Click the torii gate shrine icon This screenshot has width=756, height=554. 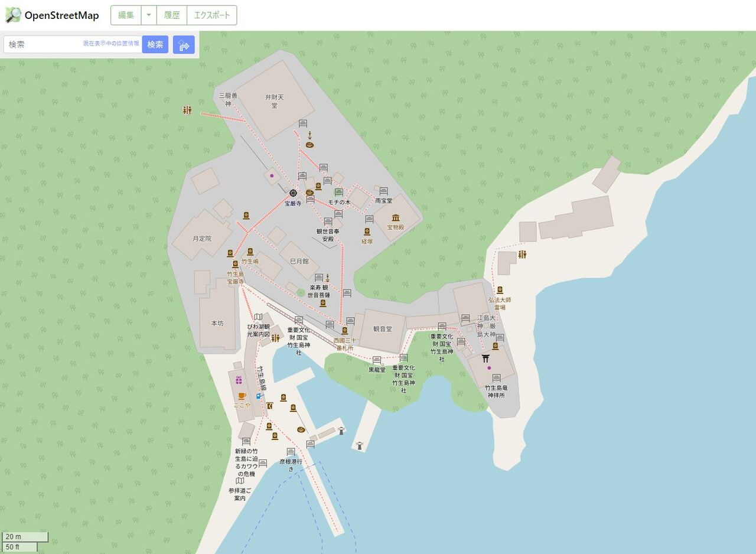pos(485,358)
